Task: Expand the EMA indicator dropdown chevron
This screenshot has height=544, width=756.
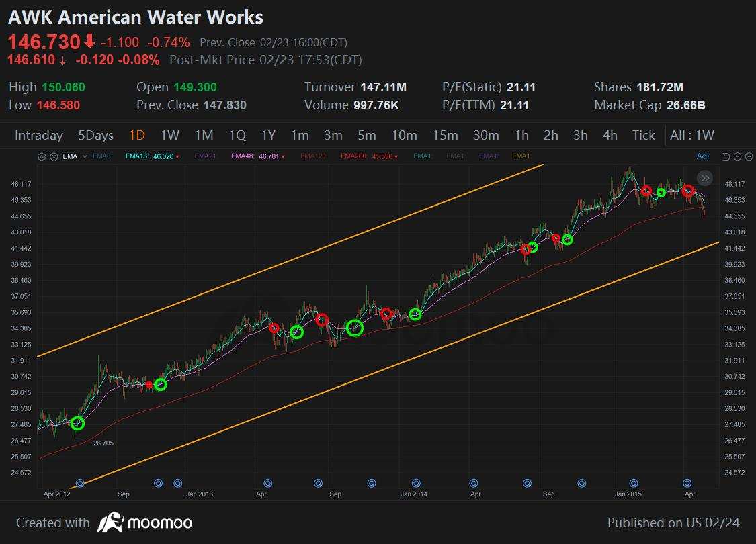Action: (85, 156)
